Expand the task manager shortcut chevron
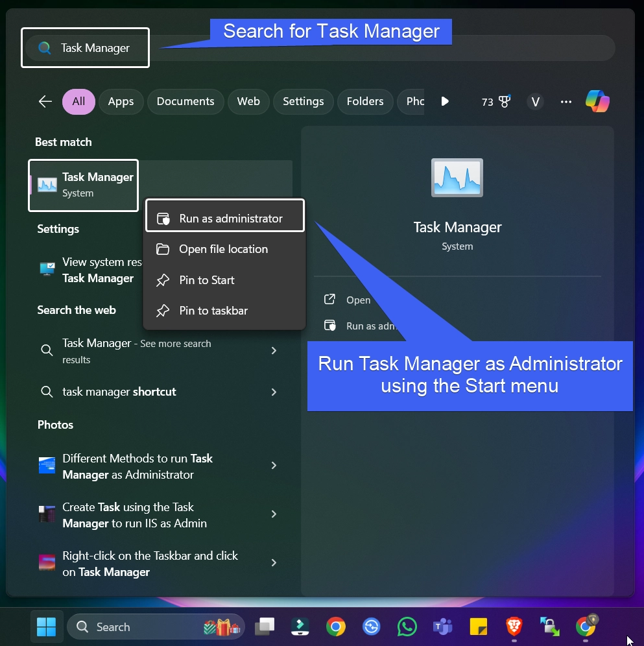Viewport: 644px width, 646px height. click(x=274, y=392)
